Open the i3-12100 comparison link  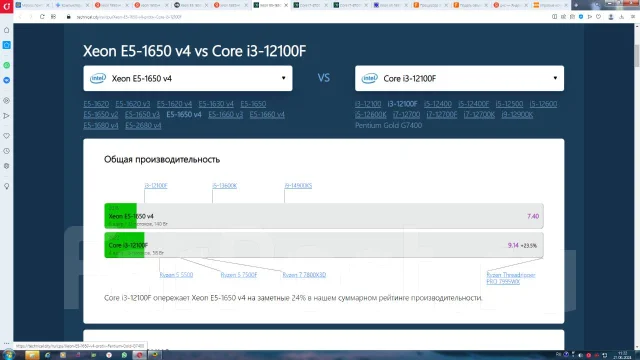point(368,104)
